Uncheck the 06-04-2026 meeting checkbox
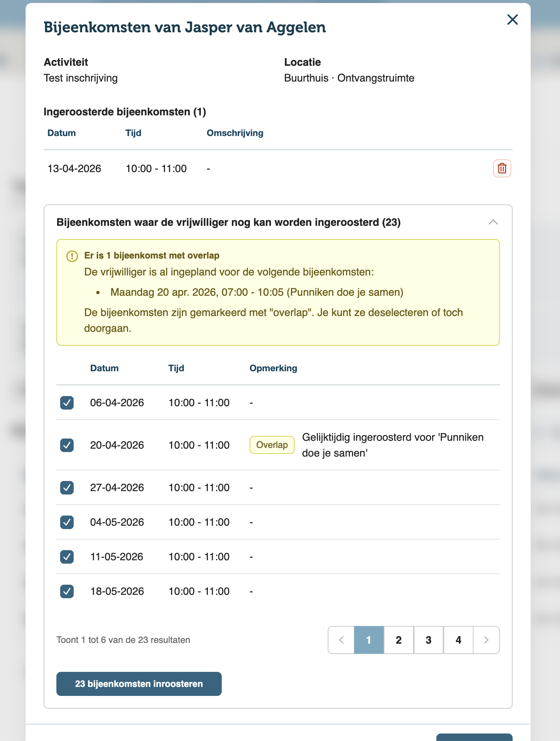Screen dimensions: 560x741 coord(67,403)
